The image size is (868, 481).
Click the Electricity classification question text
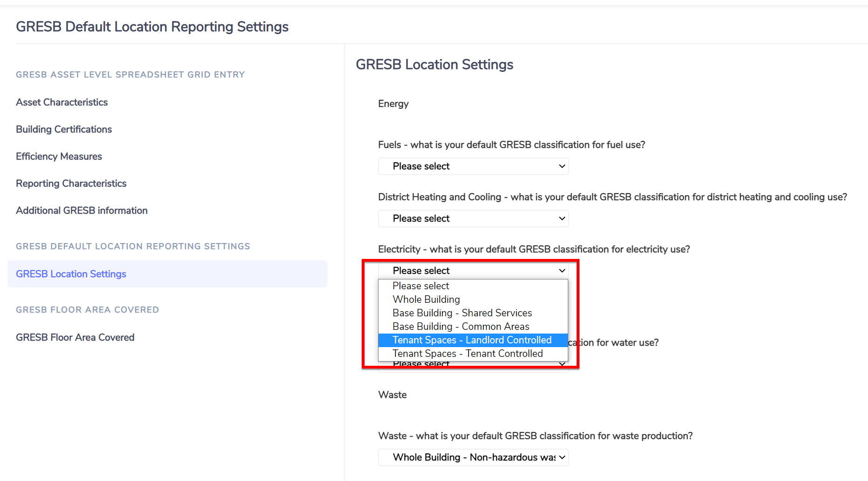[534, 249]
